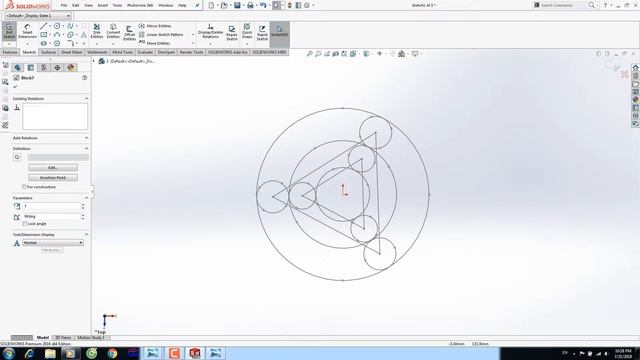640x360 pixels.
Task: Click the Print icon
Action: (250, 5)
